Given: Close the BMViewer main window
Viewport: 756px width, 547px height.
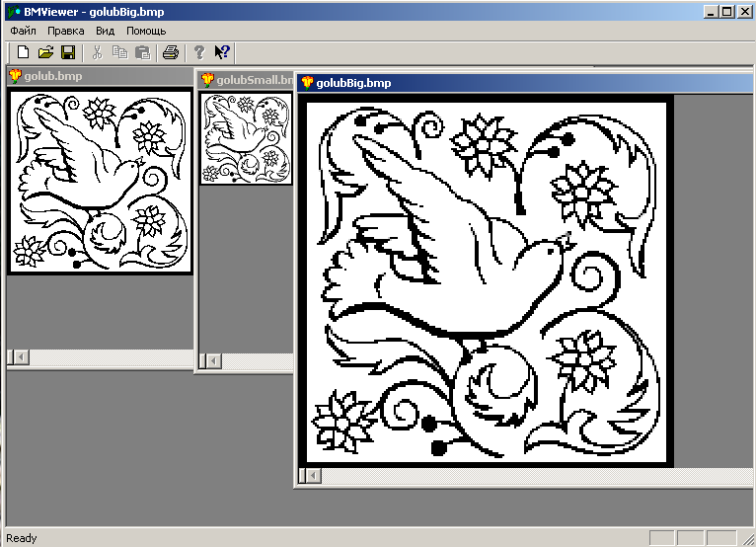Looking at the screenshot, I should click(744, 12).
